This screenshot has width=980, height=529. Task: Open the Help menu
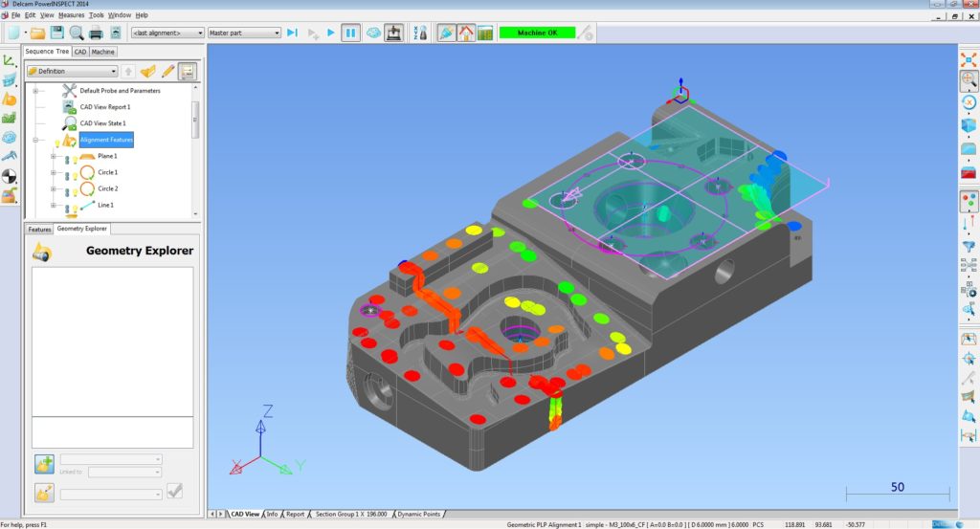[x=142, y=15]
